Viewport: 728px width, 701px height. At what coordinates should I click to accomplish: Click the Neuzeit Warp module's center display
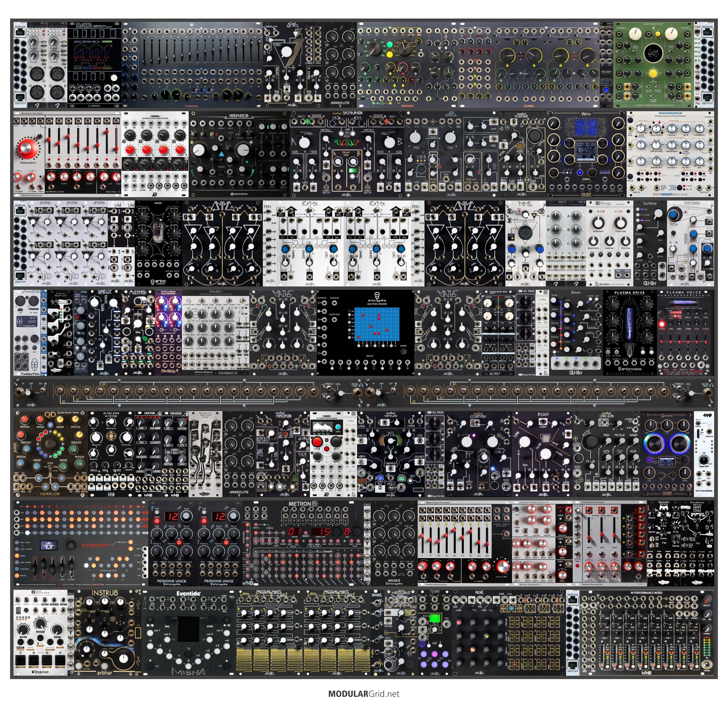pos(586,152)
